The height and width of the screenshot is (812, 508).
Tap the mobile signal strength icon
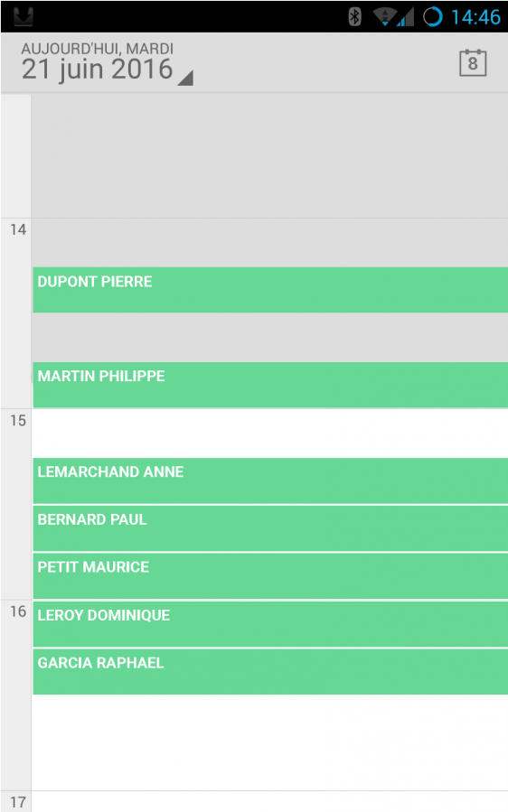[405, 17]
